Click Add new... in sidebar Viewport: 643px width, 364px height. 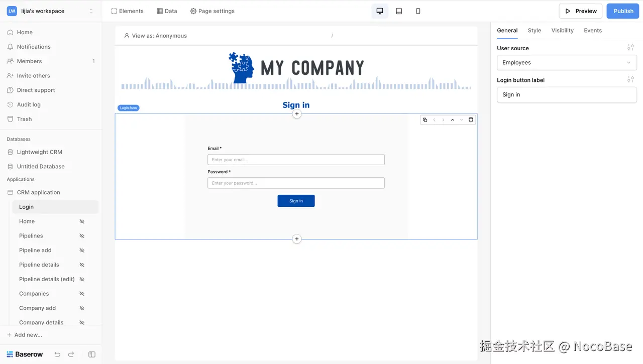tap(25, 335)
